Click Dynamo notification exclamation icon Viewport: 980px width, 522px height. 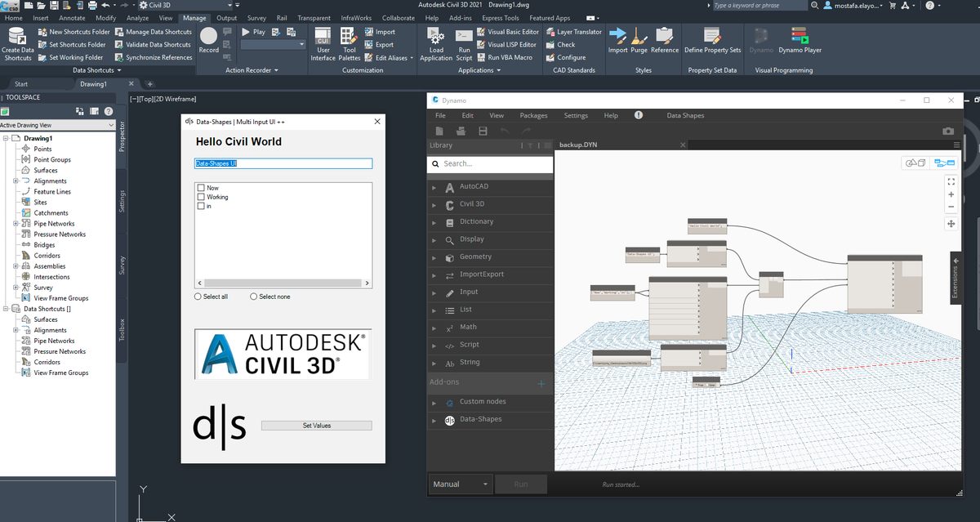[x=639, y=115]
